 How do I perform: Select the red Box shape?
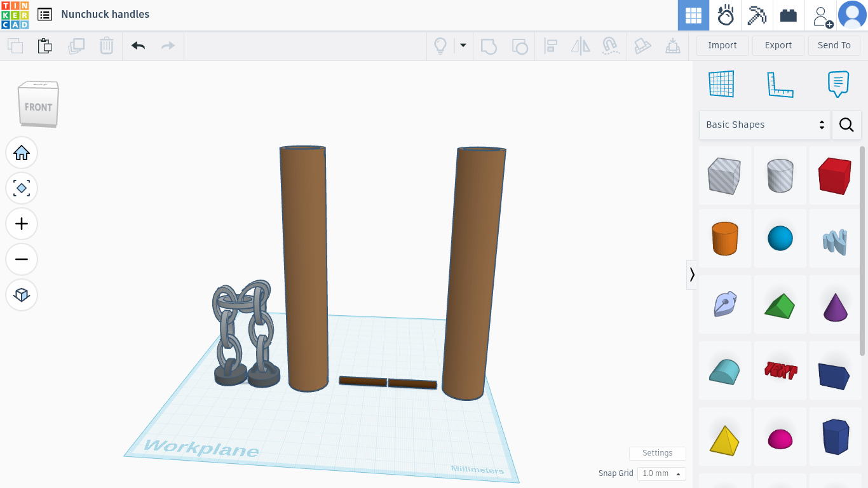pyautogui.click(x=834, y=176)
